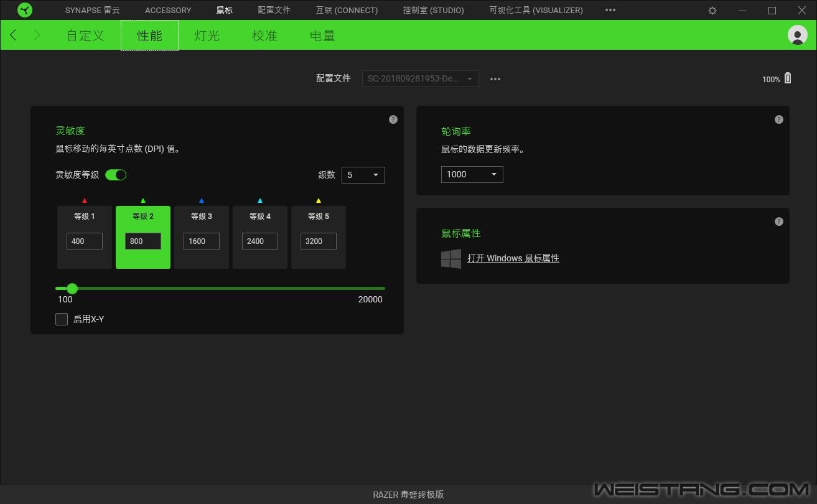Switch to the SYNAPSE 雷云 tab
This screenshot has width=817, height=504.
[93, 10]
